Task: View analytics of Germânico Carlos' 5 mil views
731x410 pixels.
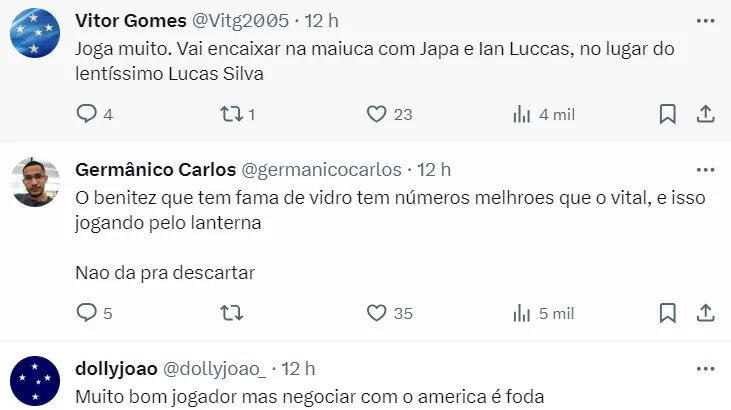Action: [544, 313]
